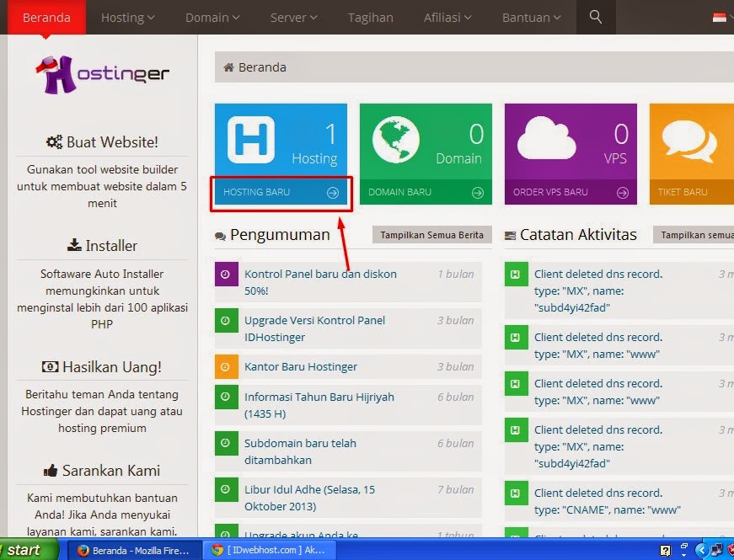Open the search magnifier icon in navbar

596,17
